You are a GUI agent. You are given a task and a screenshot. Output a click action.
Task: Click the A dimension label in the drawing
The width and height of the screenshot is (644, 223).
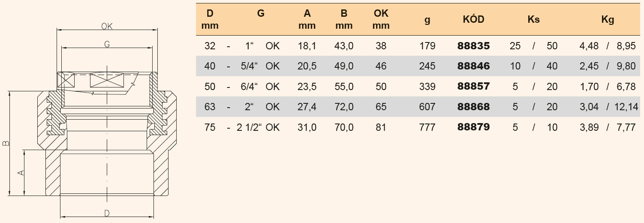[20, 172]
